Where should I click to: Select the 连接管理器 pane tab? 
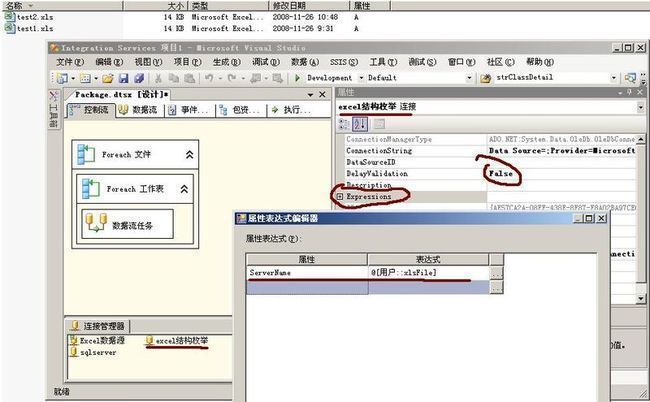(99, 326)
